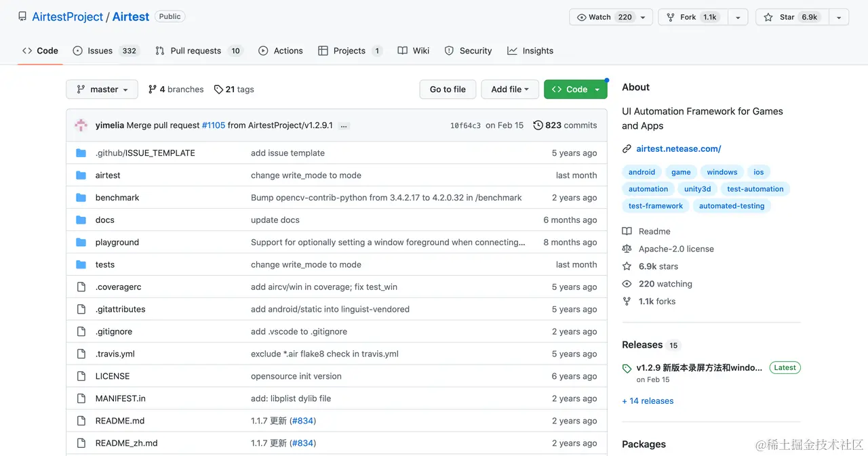Click the folder icon next to benchmark
This screenshot has width=868, height=456.
point(81,198)
